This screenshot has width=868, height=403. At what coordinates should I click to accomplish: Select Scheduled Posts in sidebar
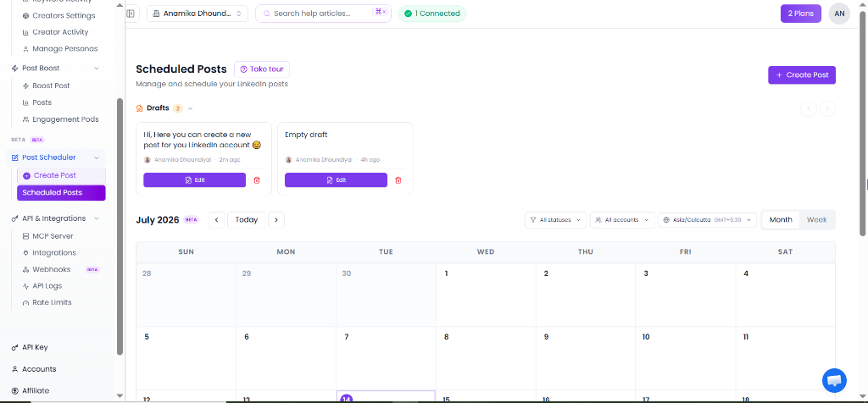tap(61, 193)
